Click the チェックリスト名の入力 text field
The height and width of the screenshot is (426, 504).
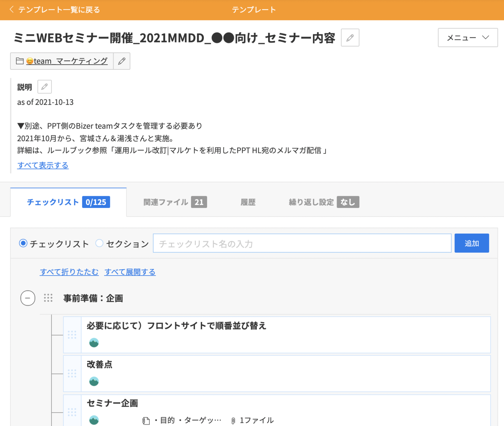click(x=302, y=243)
